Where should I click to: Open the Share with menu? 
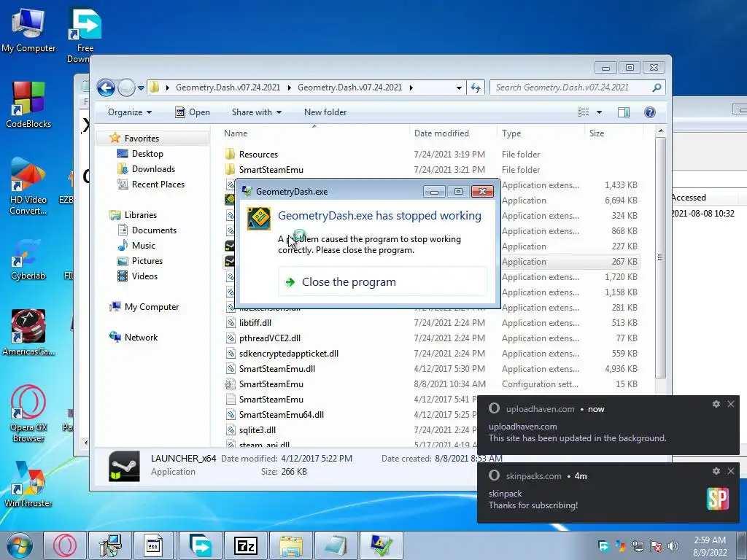[256, 112]
